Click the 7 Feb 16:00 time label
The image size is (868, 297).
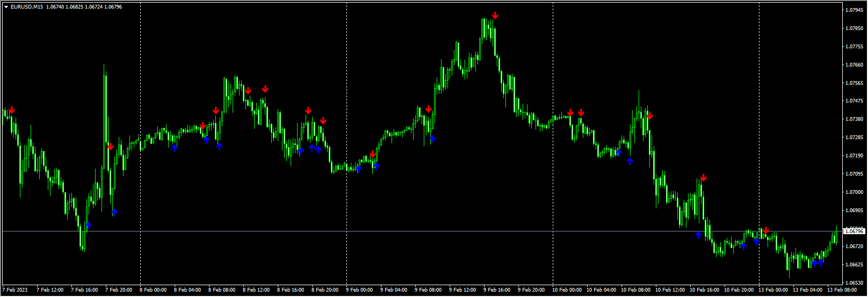(x=84, y=290)
